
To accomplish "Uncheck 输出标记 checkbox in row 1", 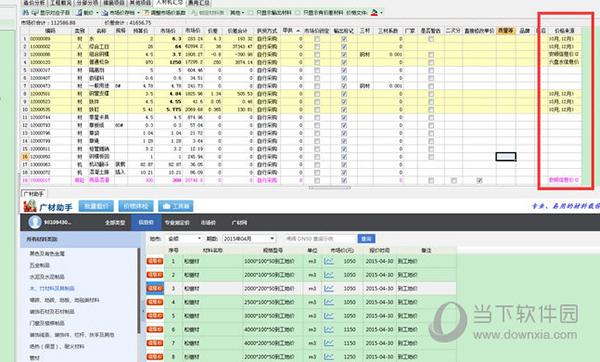I will (x=344, y=39).
